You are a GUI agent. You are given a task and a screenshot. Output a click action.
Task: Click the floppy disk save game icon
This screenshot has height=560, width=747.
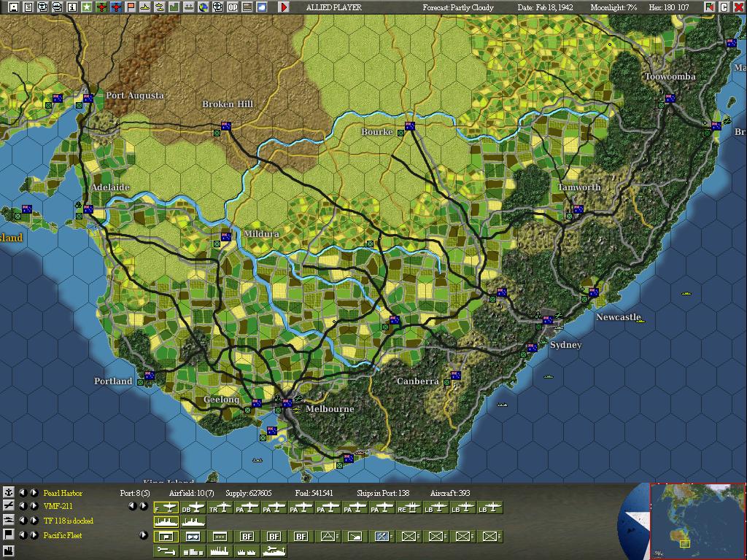pos(14,7)
